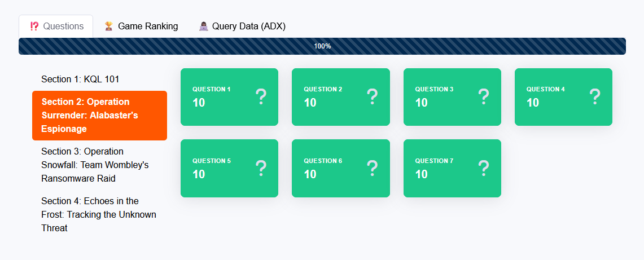The width and height of the screenshot is (644, 260).
Task: Click the person icon beside Query Data (ADX)
Action: point(204,26)
